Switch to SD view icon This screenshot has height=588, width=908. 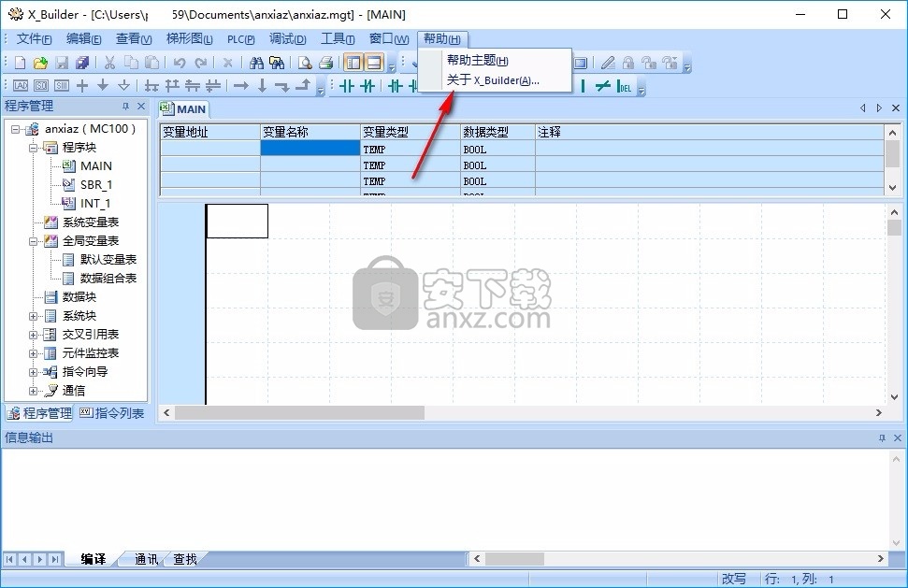point(41,86)
